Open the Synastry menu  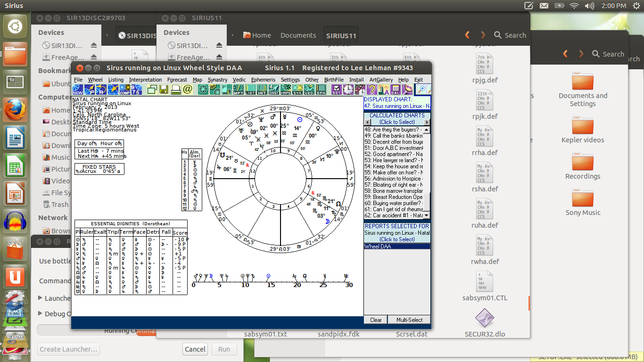click(x=217, y=80)
